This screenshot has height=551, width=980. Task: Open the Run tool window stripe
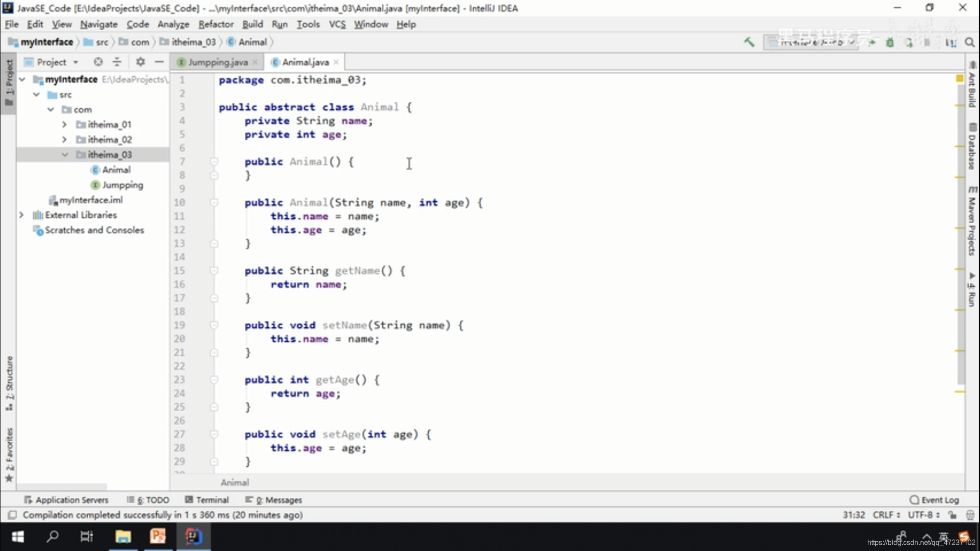972,290
